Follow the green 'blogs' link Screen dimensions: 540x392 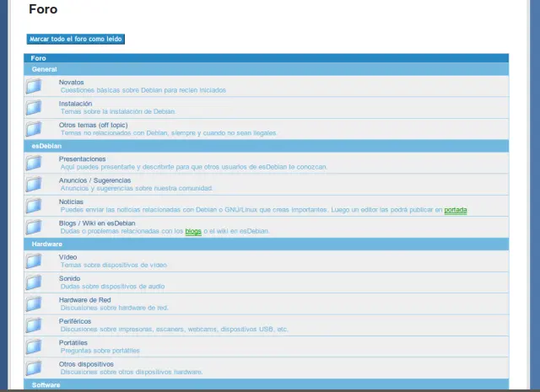point(193,231)
